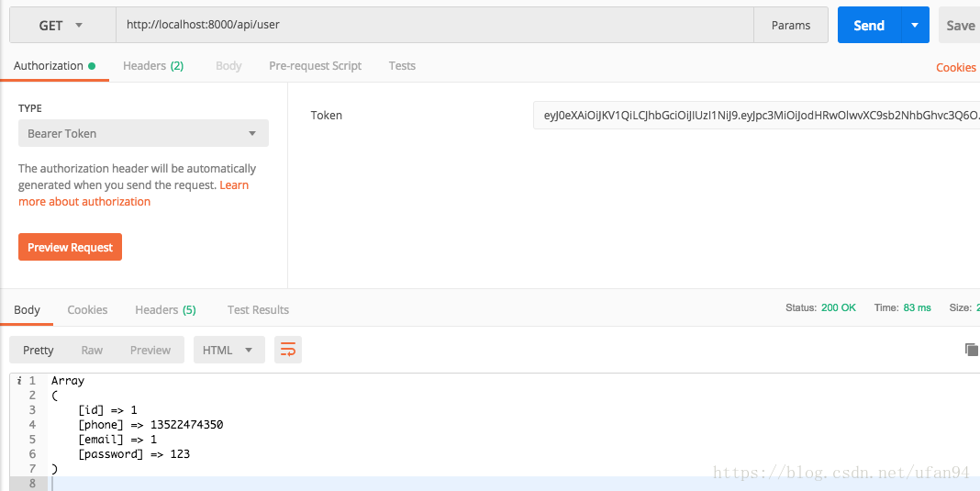Click the 83 ms time value
The image size is (980, 491).
(x=917, y=307)
